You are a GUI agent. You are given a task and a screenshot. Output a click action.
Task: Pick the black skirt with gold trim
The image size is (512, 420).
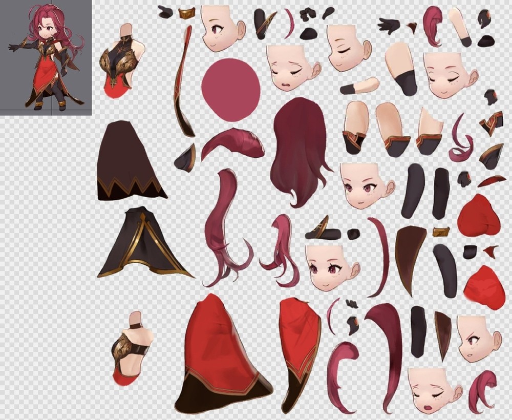pos(141,242)
